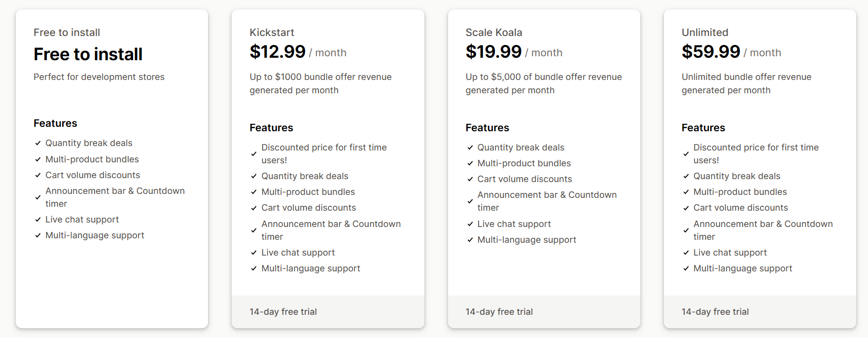Click checkmark beside Scale Koala Cart volume discounts
Screen dimensions: 868x338
(x=470, y=179)
